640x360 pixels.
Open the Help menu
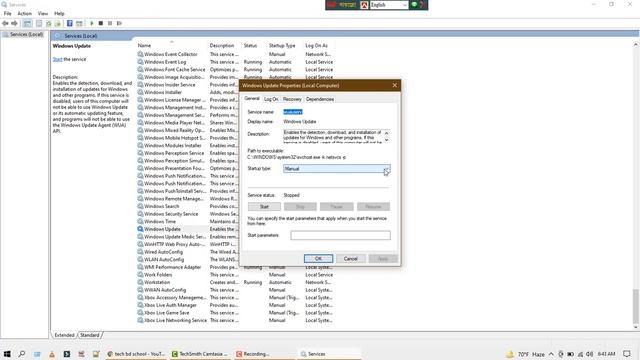[59, 13]
